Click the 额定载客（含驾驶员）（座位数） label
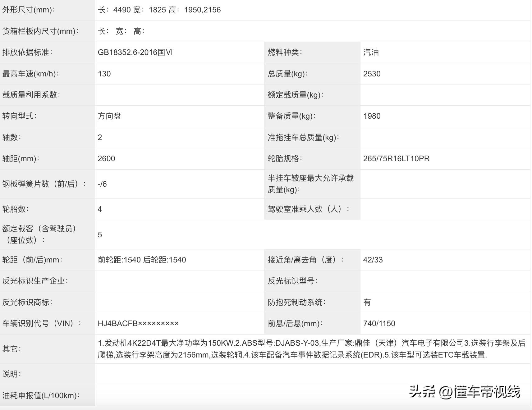The image size is (532, 410). coord(39,235)
